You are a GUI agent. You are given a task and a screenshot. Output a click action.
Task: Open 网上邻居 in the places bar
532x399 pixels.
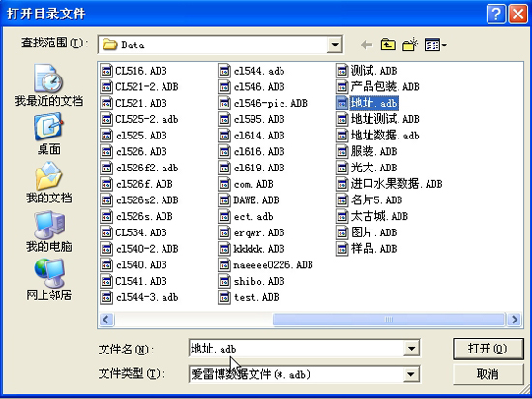[48, 280]
